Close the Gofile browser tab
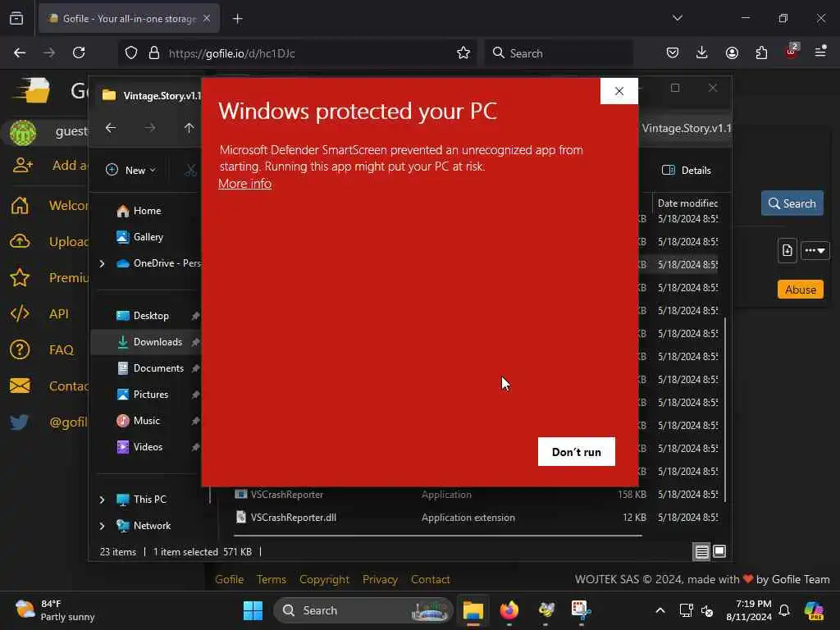Image resolution: width=840 pixels, height=630 pixels. (207, 18)
